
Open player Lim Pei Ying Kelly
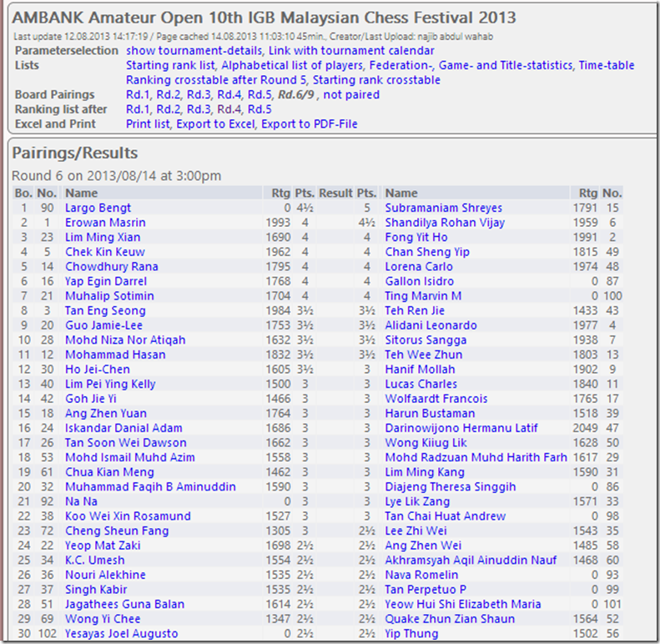point(110,385)
